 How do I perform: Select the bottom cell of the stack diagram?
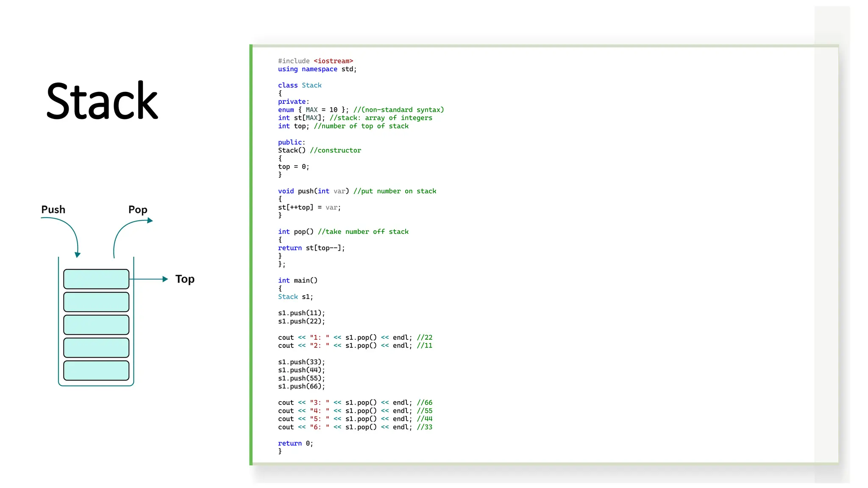[x=96, y=371]
